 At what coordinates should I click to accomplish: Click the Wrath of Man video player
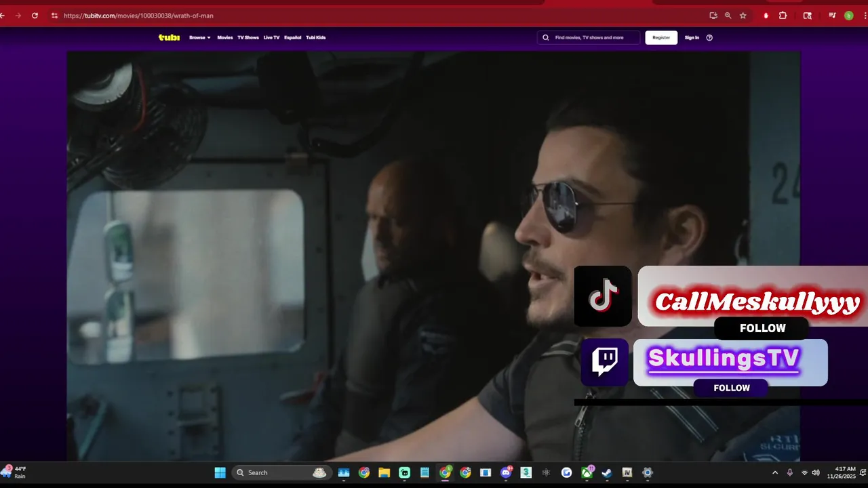[433, 256]
